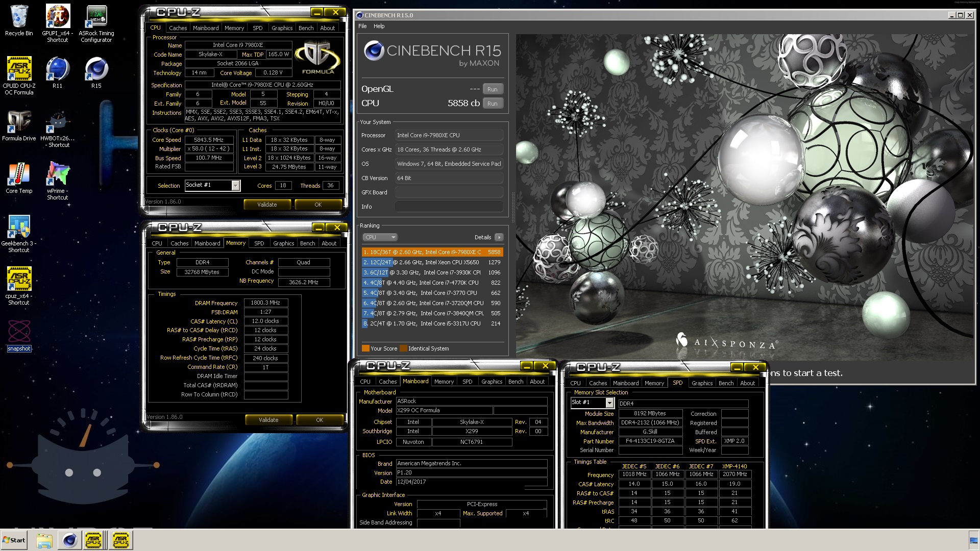This screenshot has width=980, height=551.
Task: Switch to Mainboard tab in top CPU-Z window
Action: pyautogui.click(x=206, y=28)
